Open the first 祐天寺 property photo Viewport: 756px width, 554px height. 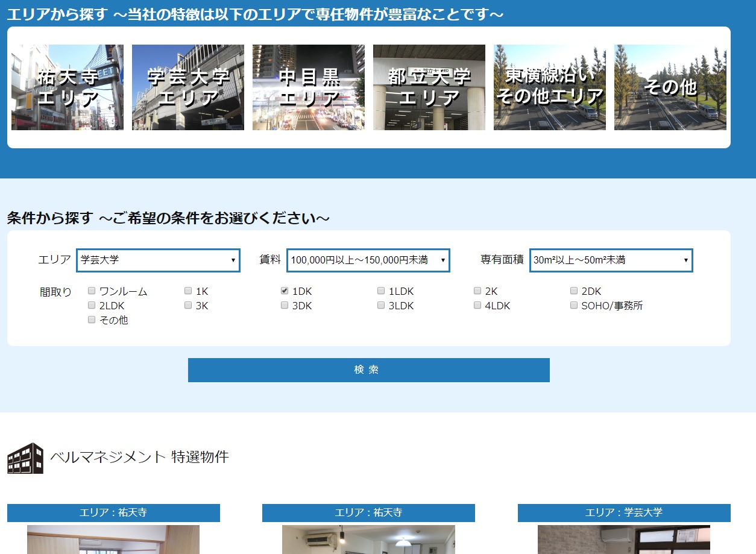coord(113,540)
